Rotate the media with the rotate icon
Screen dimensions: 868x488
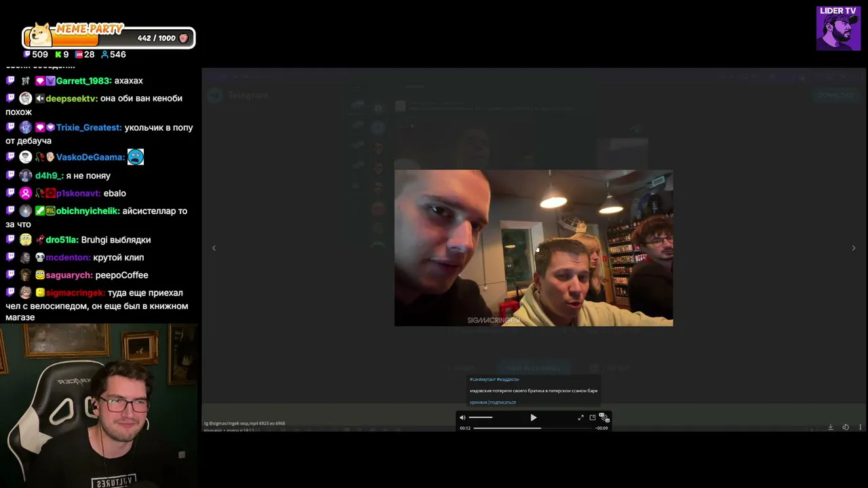point(846,427)
